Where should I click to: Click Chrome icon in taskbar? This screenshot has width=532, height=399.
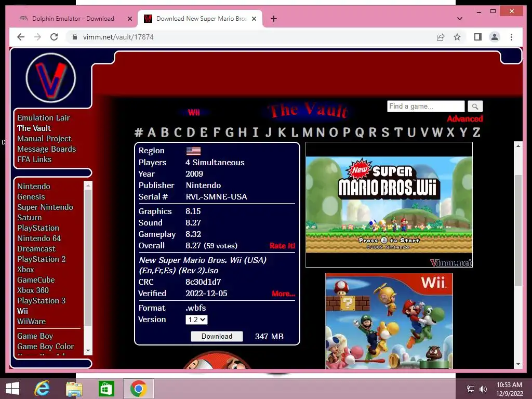click(138, 389)
